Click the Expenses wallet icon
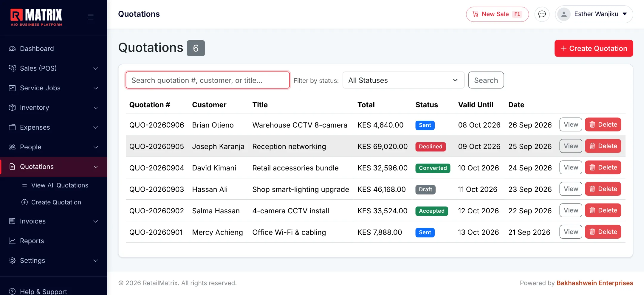The height and width of the screenshot is (295, 644). coord(12,127)
